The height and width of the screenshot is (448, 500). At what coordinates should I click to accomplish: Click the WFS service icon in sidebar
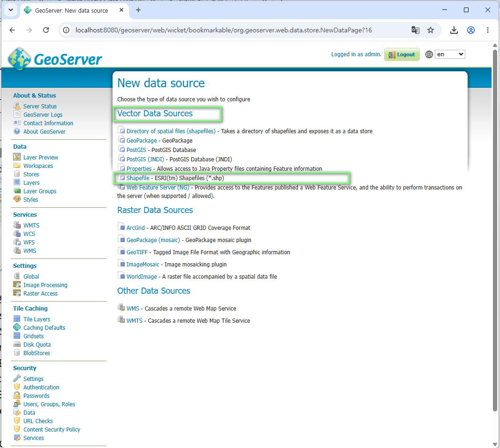[x=17, y=242]
